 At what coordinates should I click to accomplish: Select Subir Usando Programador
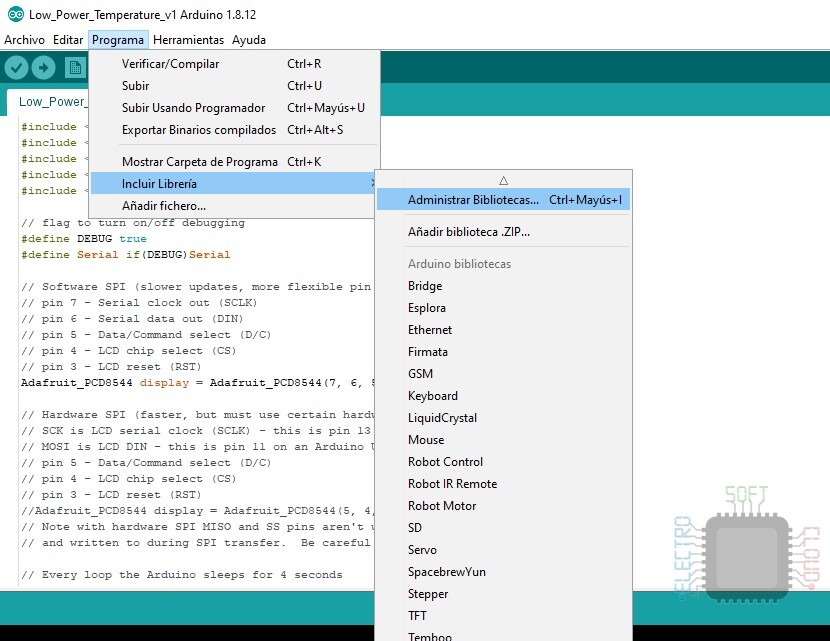(x=234, y=108)
